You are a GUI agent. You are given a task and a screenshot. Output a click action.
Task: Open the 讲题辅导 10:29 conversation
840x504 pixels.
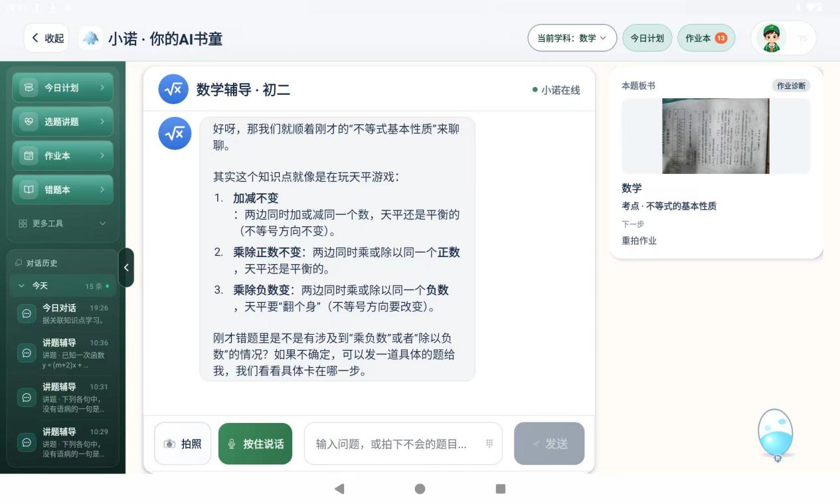tap(62, 441)
